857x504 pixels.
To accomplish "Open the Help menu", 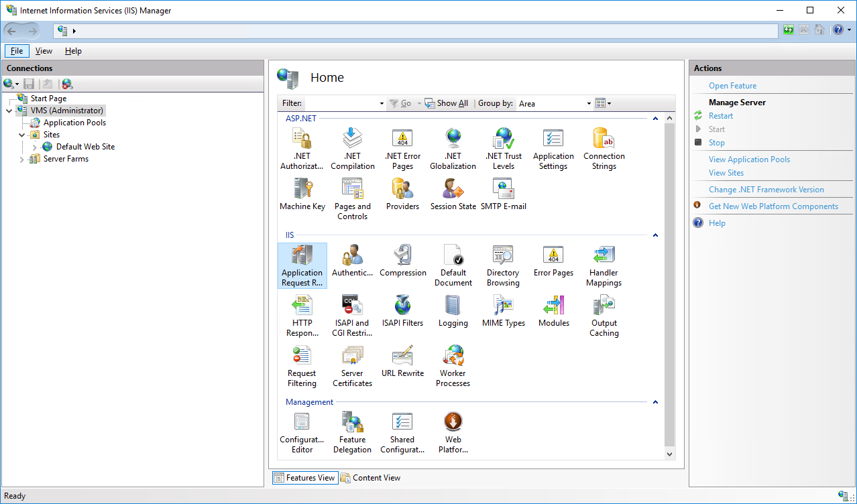I will [73, 51].
